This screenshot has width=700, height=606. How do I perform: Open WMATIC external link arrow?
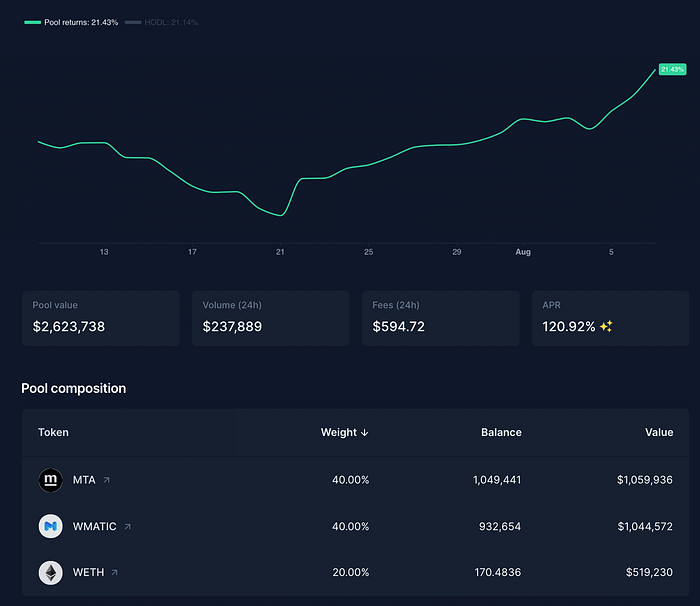[128, 527]
